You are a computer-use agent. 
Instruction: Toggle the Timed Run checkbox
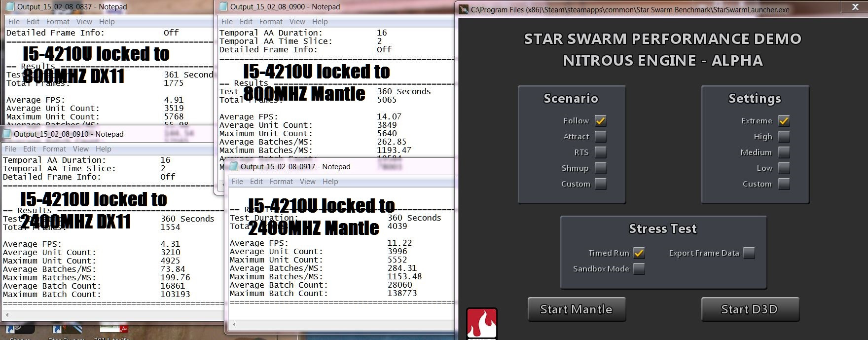pyautogui.click(x=639, y=253)
